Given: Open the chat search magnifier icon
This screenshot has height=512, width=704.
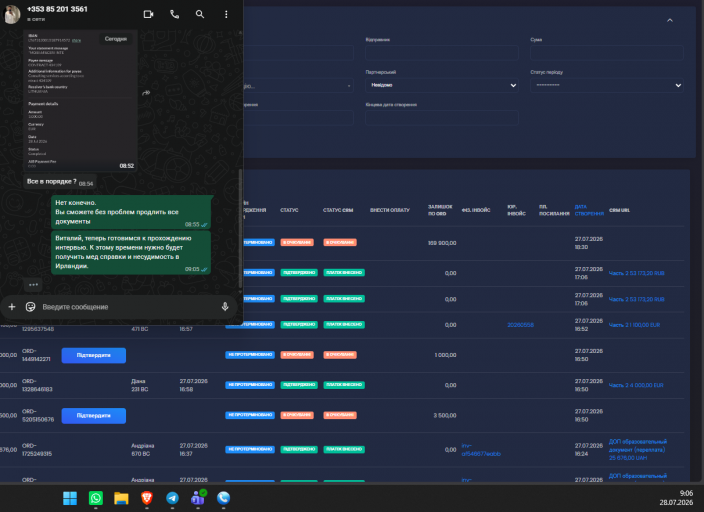Looking at the screenshot, I should pos(200,14).
